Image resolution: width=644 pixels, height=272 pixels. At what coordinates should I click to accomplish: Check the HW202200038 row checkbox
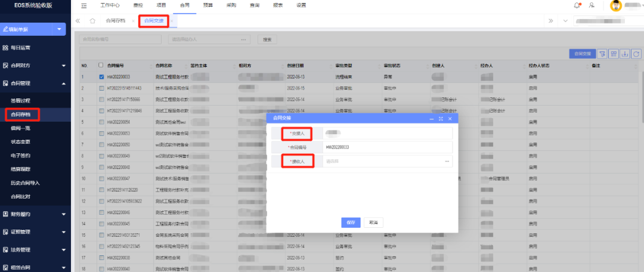101,258
